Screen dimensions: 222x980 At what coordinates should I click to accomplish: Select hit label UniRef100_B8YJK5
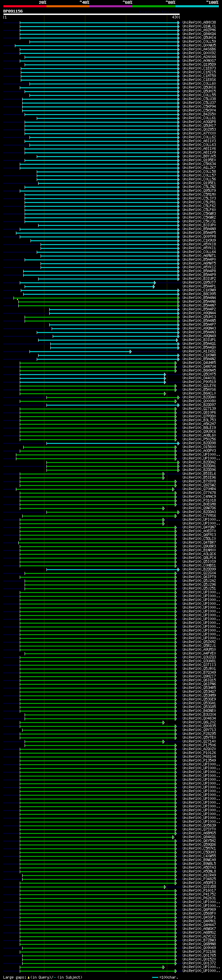[199, 156]
